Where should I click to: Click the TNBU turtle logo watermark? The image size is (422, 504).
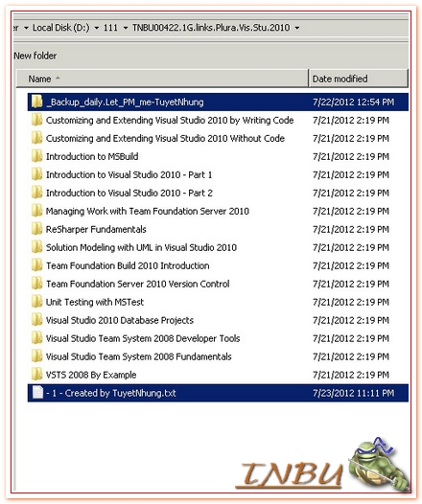coord(323,465)
